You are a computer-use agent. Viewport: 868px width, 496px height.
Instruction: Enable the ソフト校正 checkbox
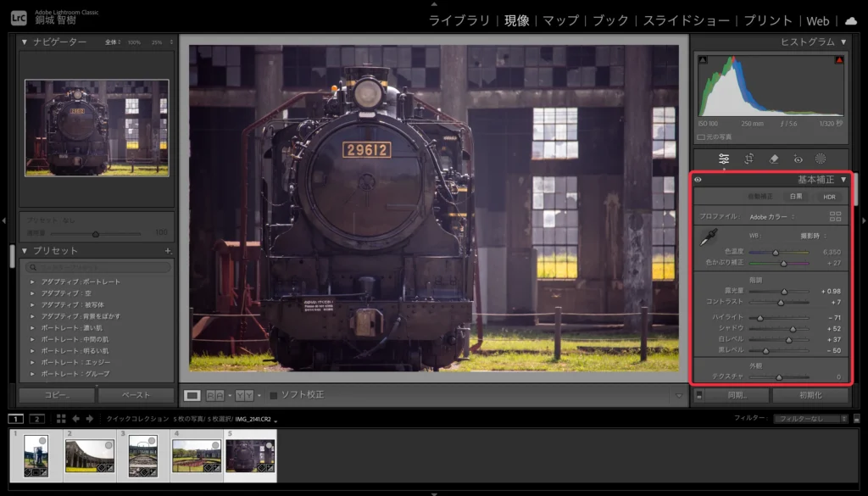(x=273, y=395)
